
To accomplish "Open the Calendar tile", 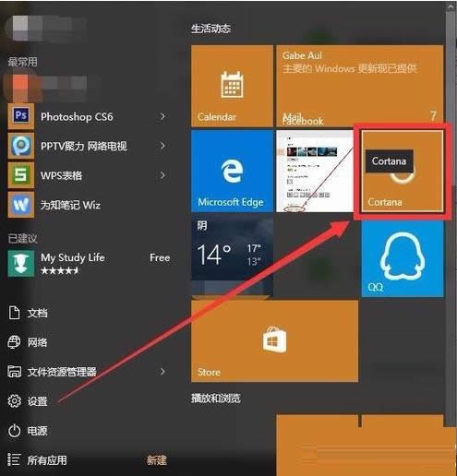I will pyautogui.click(x=232, y=86).
